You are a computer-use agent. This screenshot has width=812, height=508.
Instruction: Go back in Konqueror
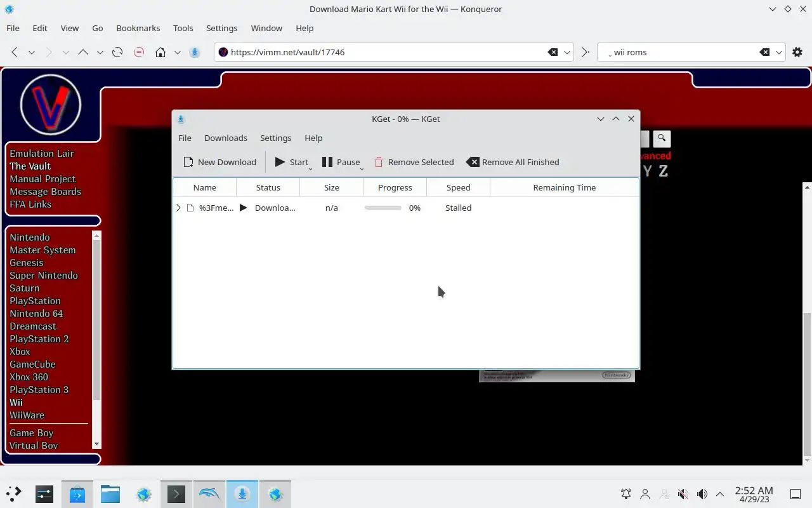click(x=15, y=52)
